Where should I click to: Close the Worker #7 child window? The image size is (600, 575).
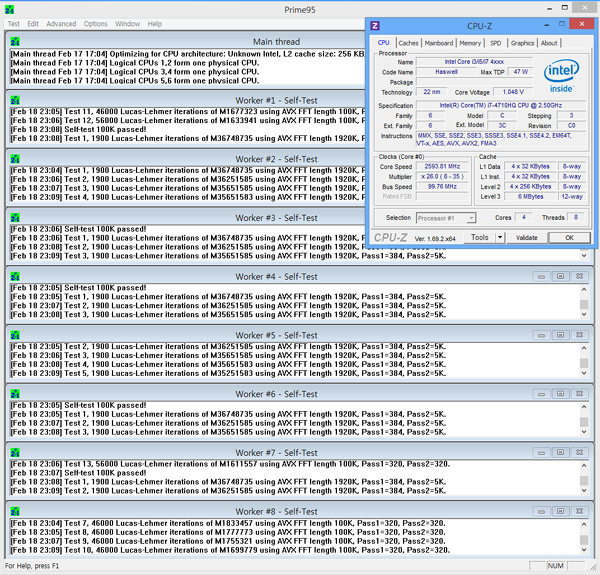(580, 453)
